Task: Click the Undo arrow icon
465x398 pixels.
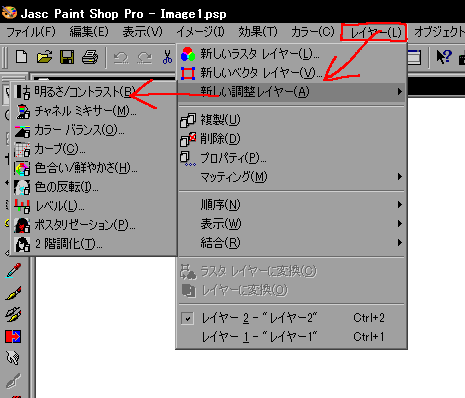Action: [121, 57]
